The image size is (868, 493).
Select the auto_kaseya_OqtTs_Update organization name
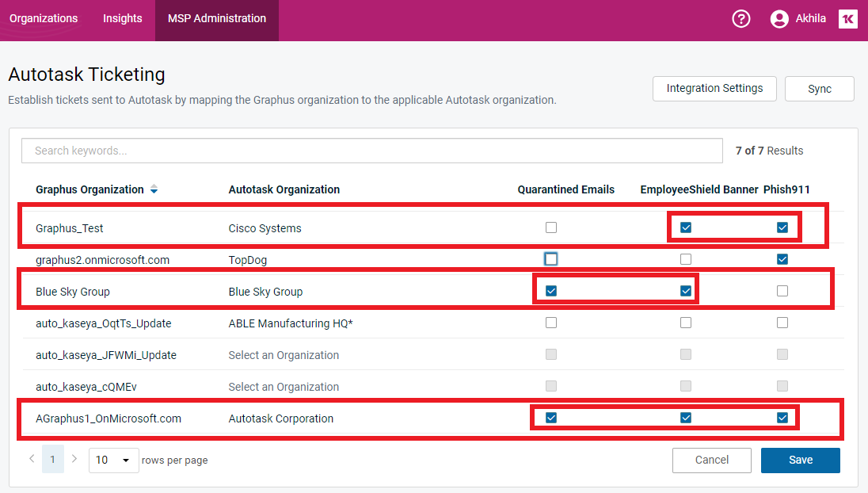tap(104, 323)
